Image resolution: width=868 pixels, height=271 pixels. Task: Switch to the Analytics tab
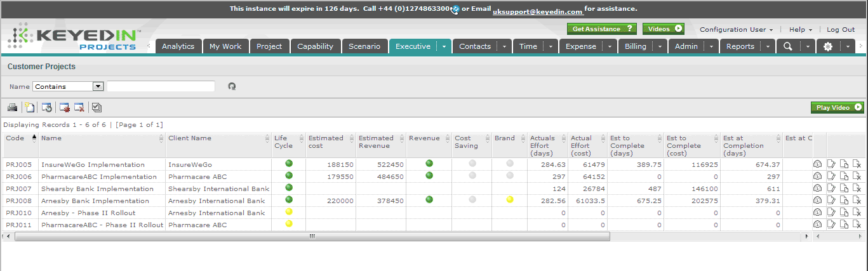[x=178, y=46]
